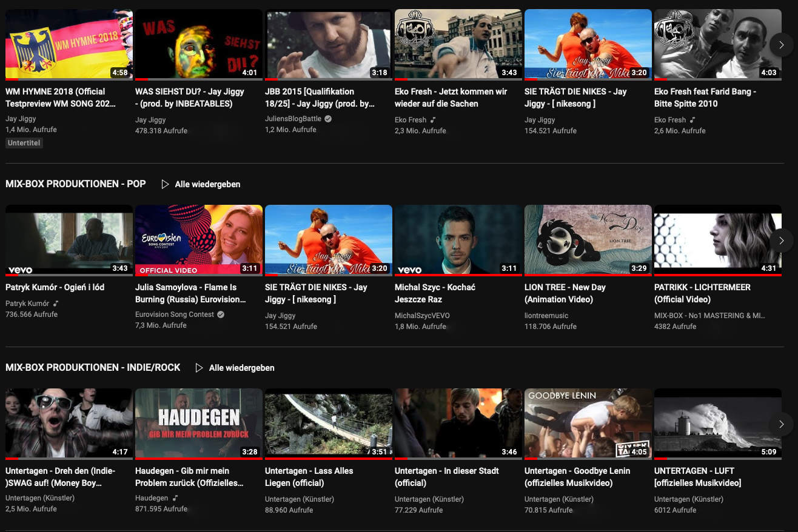Open Eko Fresh - Jetzt kommen wir thumbnail
The height and width of the screenshot is (532, 798).
[x=458, y=44]
